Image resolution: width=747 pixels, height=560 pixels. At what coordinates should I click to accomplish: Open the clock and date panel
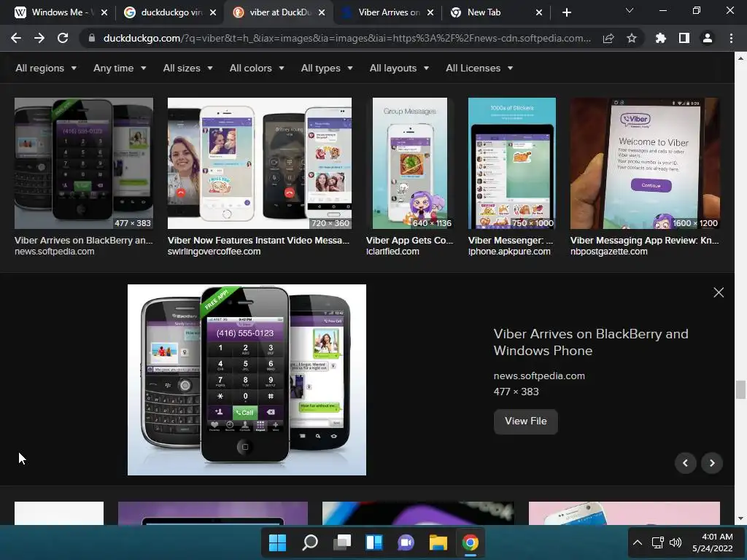(712, 542)
